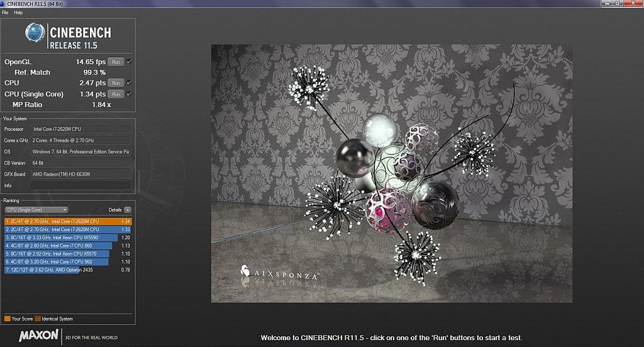Toggle the CPU (Single Core) checkbox
The image size is (644, 347).
click(x=129, y=94)
